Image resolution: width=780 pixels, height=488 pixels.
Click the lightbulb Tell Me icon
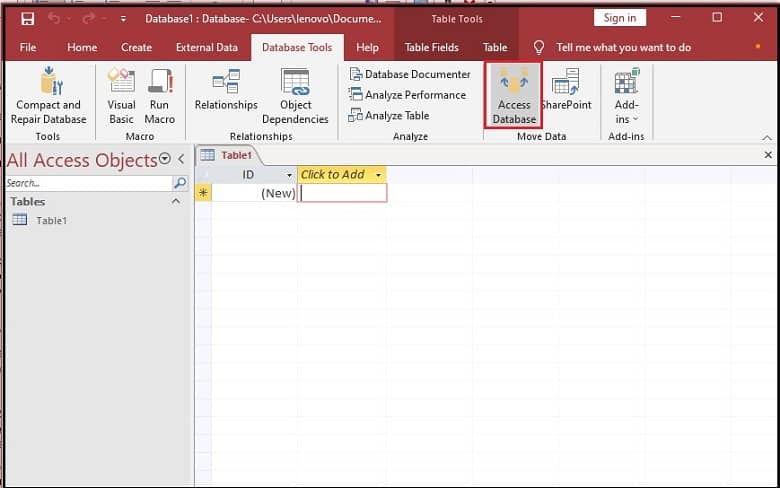539,47
